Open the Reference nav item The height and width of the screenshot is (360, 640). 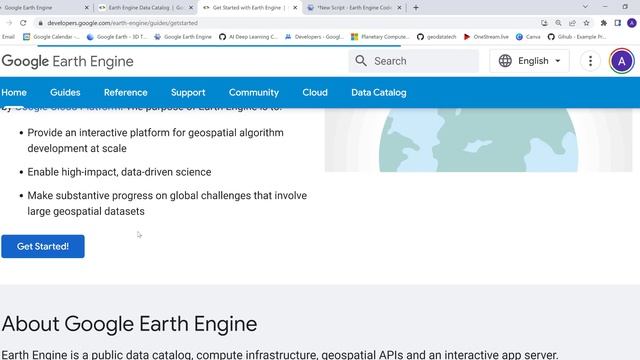tap(126, 93)
